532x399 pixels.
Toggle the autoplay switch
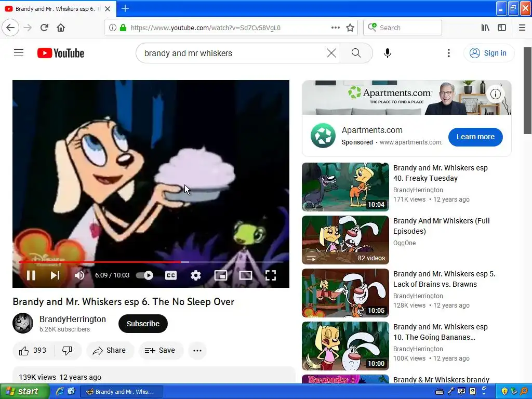click(145, 275)
